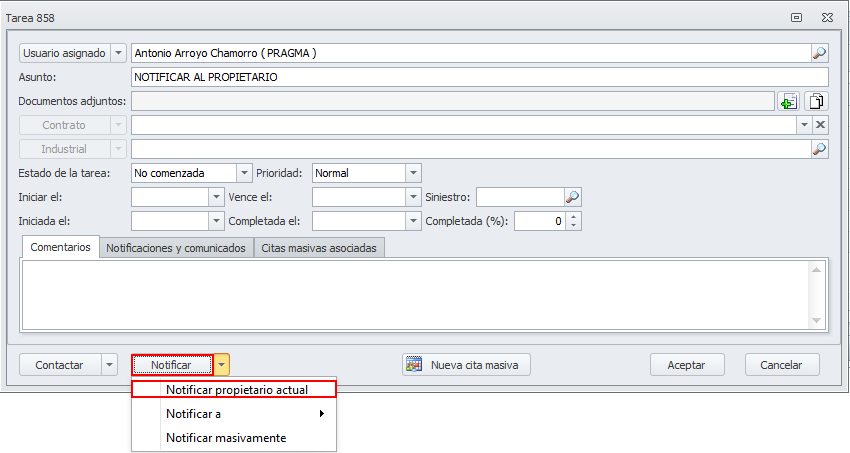This screenshot has height=453, width=850.
Task: Click the Industrial text field
Action: pyautogui.click(x=471, y=149)
